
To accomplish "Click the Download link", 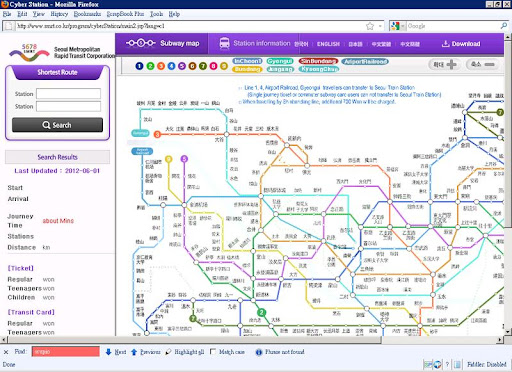I will [461, 44].
